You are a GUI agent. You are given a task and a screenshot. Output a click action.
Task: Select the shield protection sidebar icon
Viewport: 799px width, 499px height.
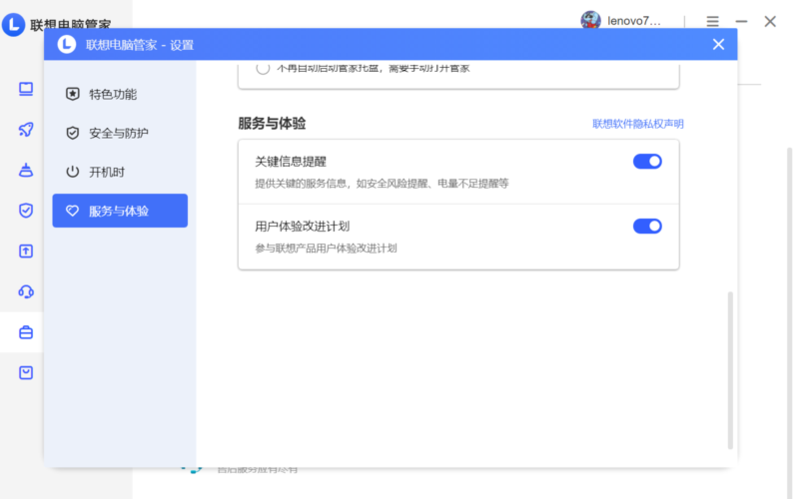[x=26, y=210]
